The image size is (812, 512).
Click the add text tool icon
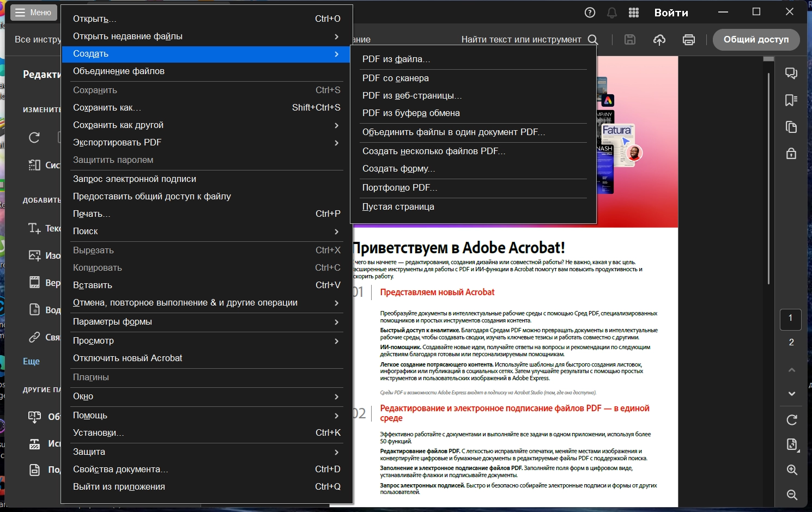[34, 228]
